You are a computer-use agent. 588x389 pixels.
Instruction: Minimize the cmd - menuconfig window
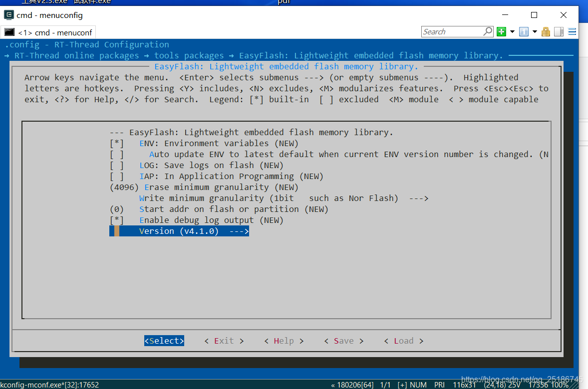(x=505, y=15)
